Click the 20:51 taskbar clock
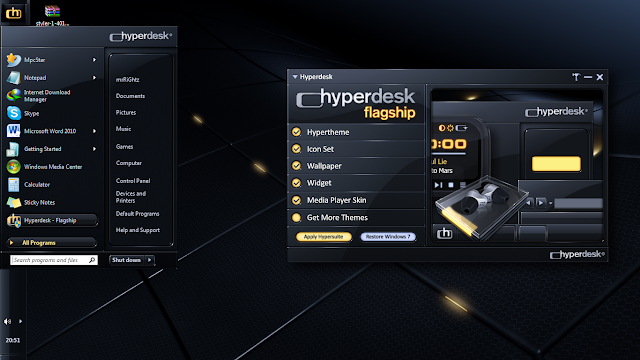The width and height of the screenshot is (640, 360). coord(13,340)
